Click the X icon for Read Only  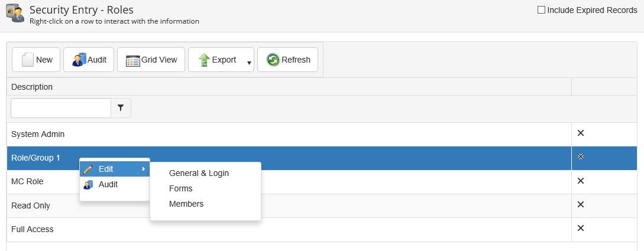coord(581,204)
